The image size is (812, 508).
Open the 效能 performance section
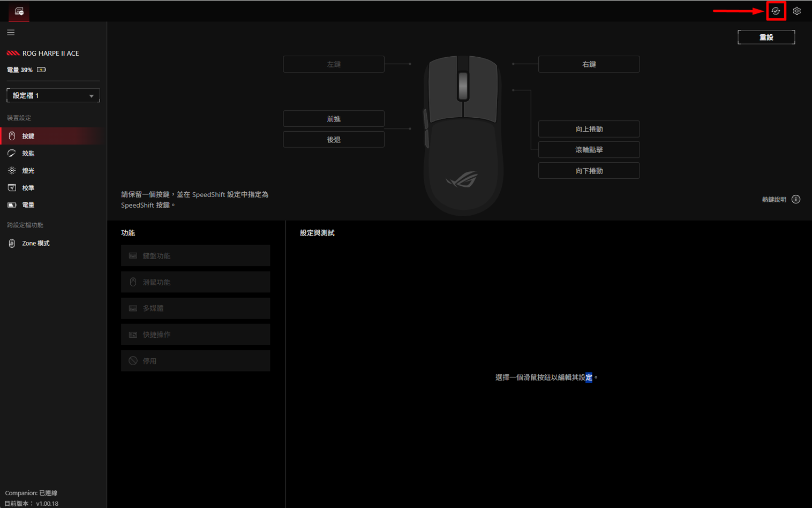(53, 153)
